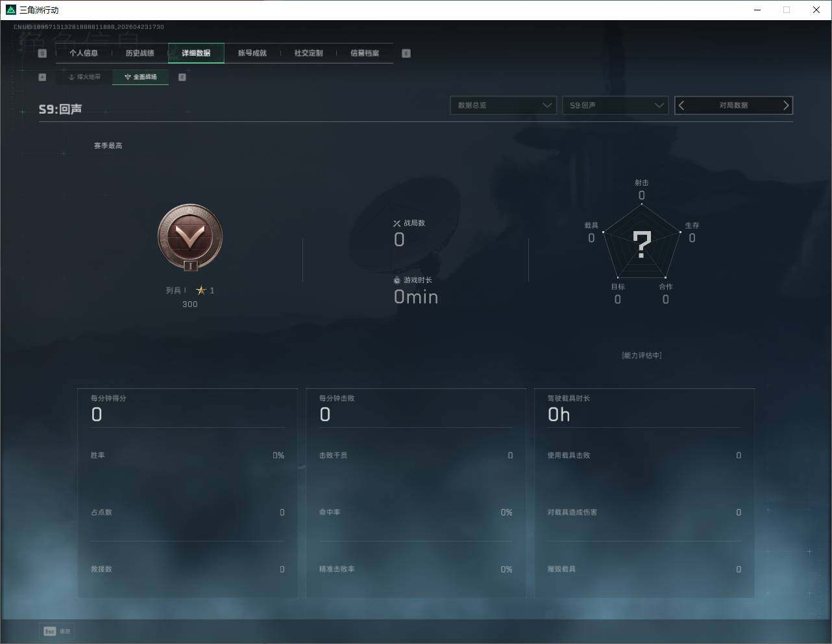Click the 对局数据 selector label
The image size is (832, 644).
733,105
